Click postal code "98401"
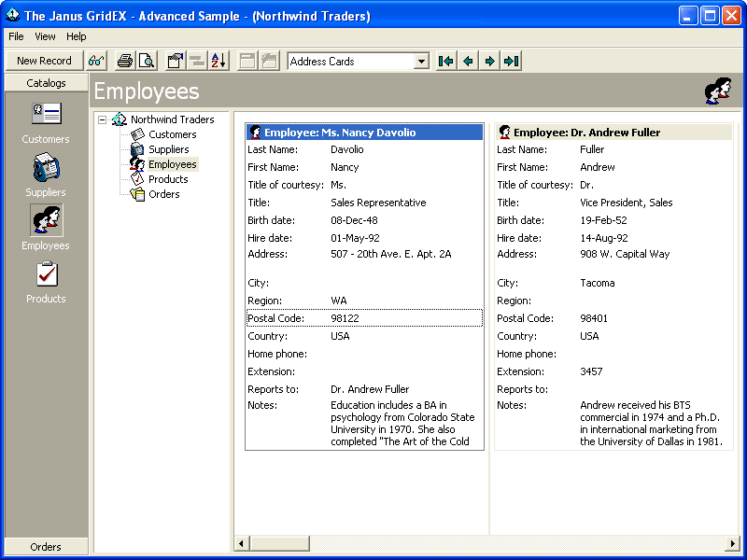 594,318
